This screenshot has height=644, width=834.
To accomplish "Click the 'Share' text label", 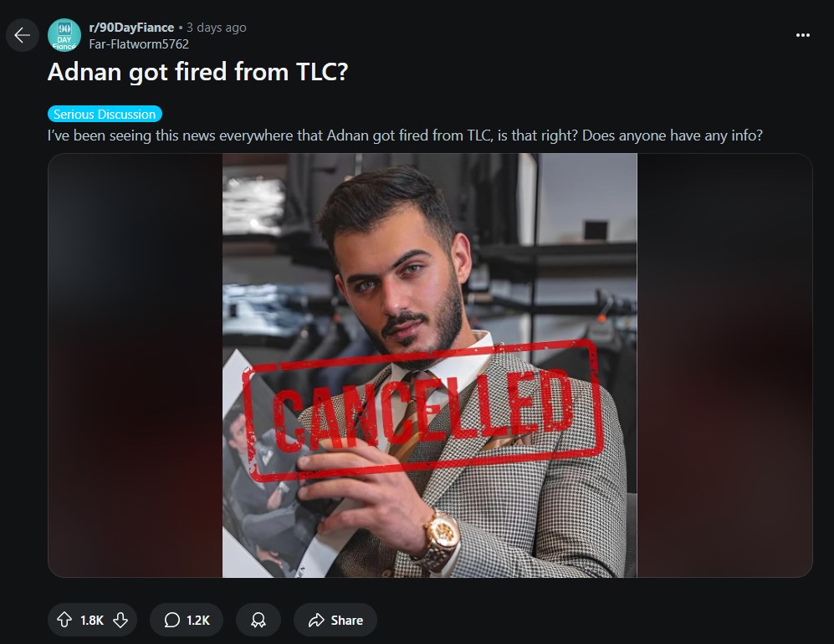I will [x=347, y=621].
